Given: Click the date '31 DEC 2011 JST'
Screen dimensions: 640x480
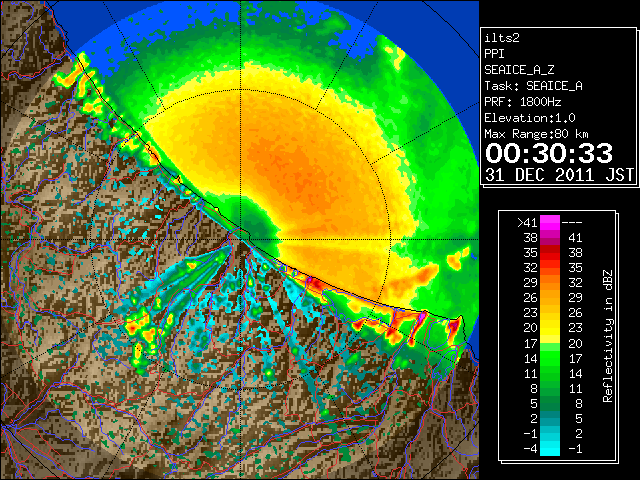Looking at the screenshot, I should tap(559, 175).
